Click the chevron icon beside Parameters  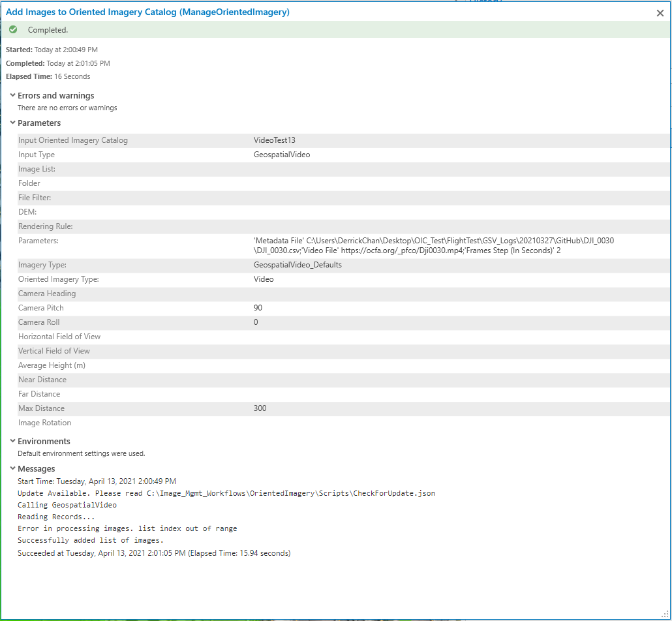[x=12, y=123]
